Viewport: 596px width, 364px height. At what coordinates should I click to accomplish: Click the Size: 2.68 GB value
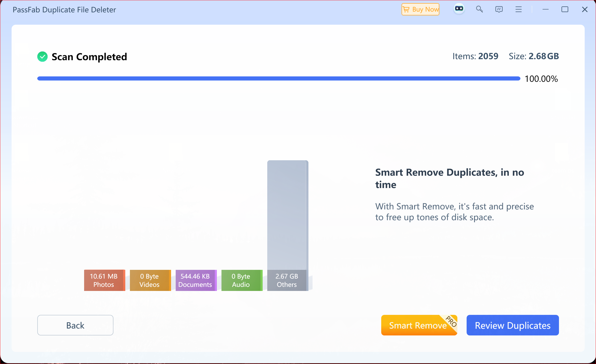click(x=534, y=56)
